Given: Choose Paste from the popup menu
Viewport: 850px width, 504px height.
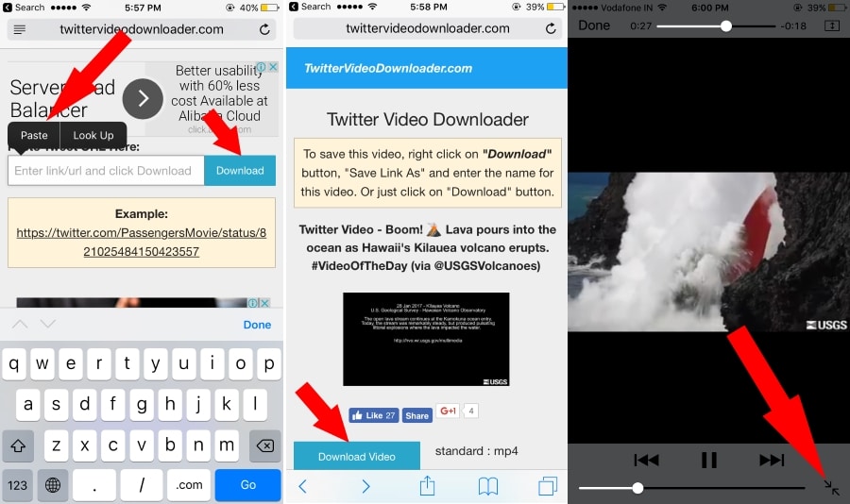Looking at the screenshot, I should click(x=34, y=135).
